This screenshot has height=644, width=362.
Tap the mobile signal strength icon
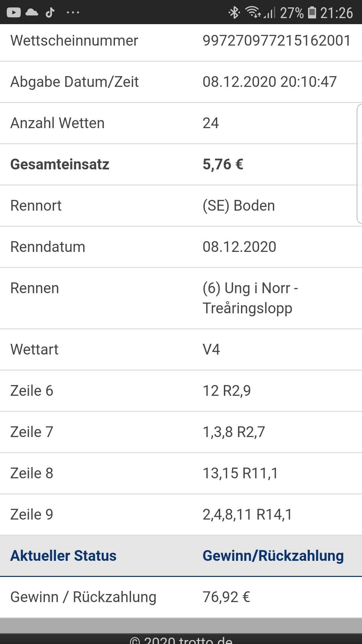click(x=269, y=13)
